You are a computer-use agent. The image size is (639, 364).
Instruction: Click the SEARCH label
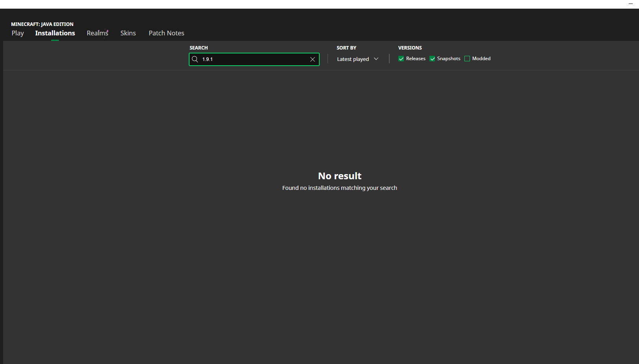[199, 48]
